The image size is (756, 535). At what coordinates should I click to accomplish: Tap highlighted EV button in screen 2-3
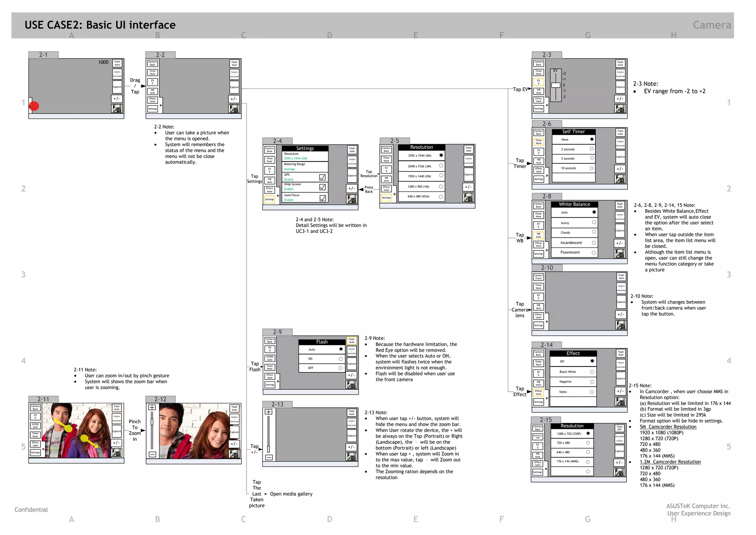tap(539, 82)
